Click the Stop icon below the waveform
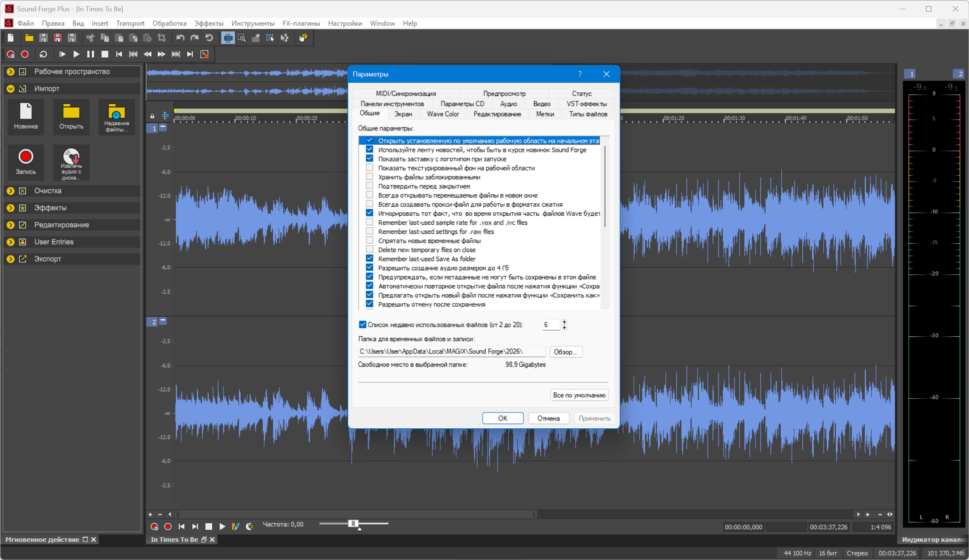 point(209,527)
